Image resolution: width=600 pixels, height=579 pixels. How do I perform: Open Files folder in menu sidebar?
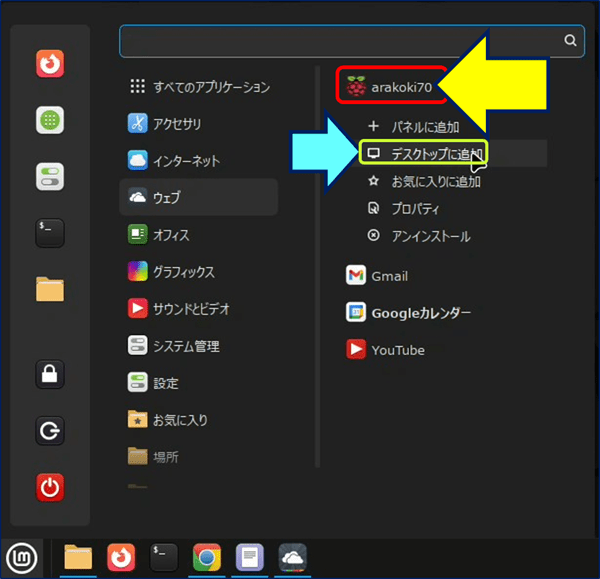click(50, 289)
